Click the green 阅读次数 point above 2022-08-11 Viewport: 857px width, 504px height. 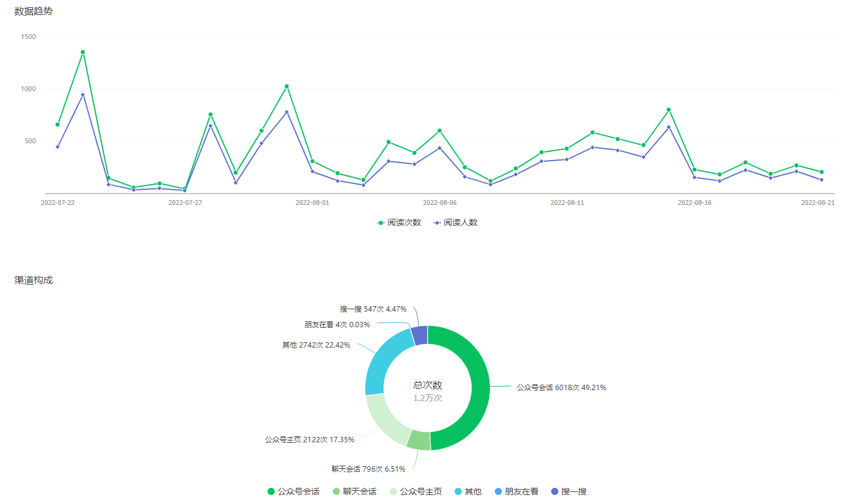567,149
